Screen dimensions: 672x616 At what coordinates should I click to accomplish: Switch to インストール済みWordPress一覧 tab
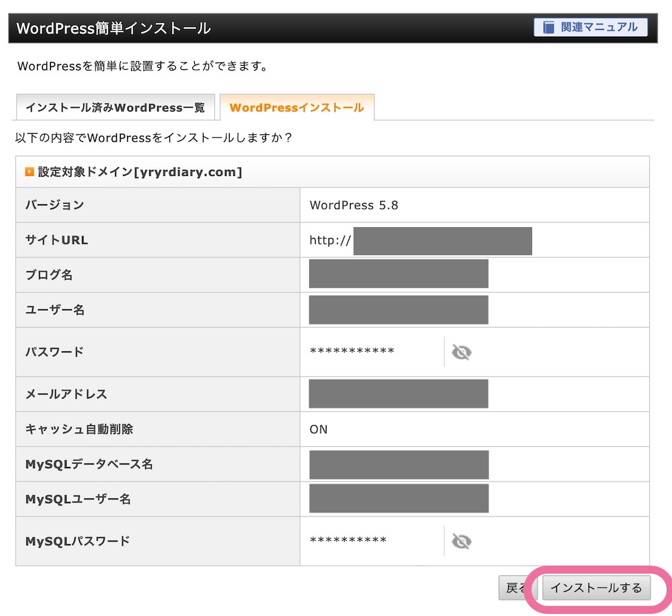[116, 107]
